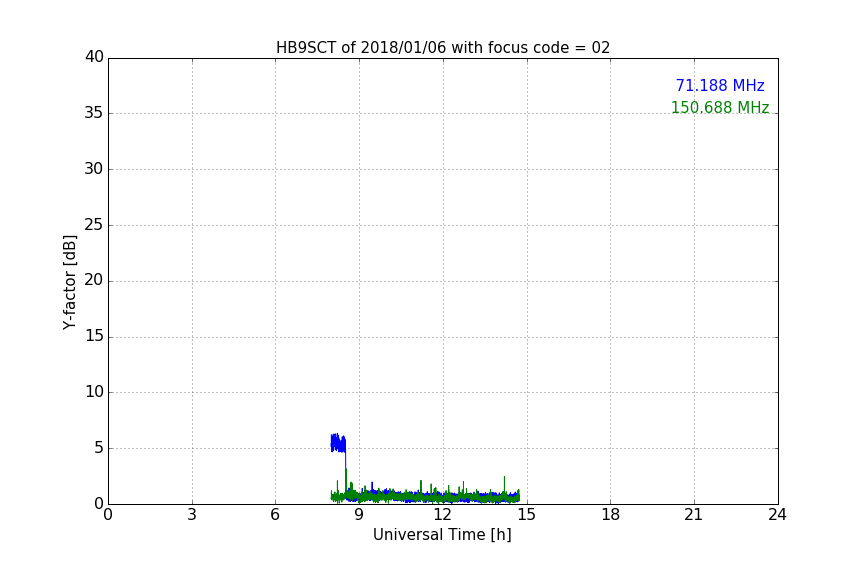Click the x-axis tick label '15'
Viewport: 864px width, 576px height.
pos(527,515)
